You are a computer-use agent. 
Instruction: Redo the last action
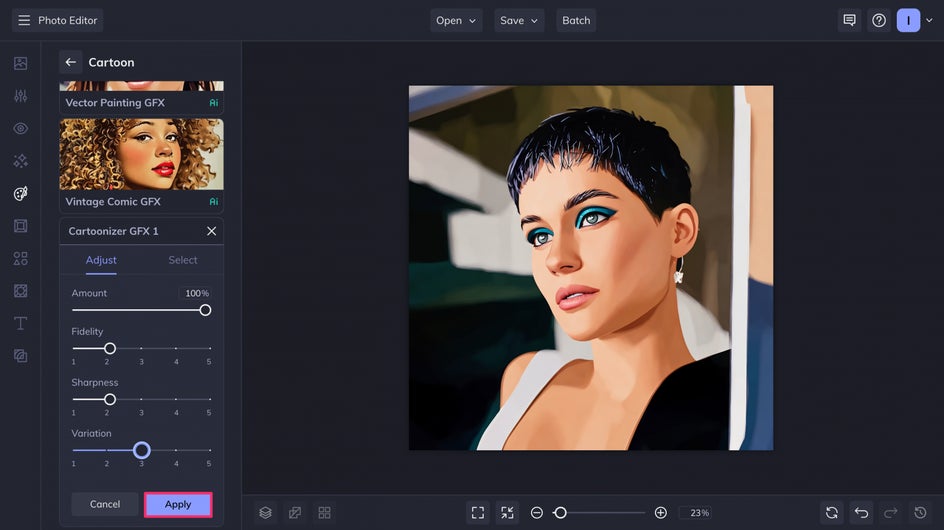click(x=891, y=513)
